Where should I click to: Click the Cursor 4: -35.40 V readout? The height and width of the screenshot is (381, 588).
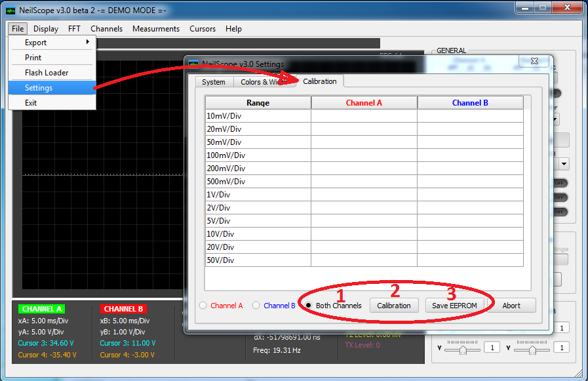pos(47,355)
